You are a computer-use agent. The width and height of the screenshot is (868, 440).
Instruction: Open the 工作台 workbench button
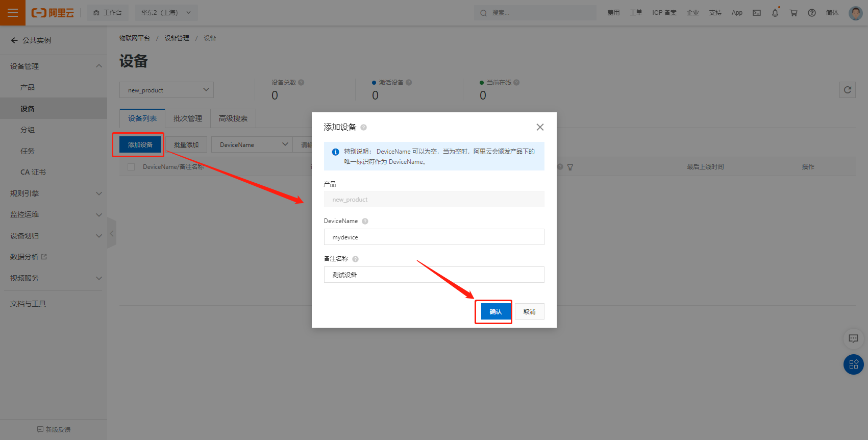tap(108, 13)
